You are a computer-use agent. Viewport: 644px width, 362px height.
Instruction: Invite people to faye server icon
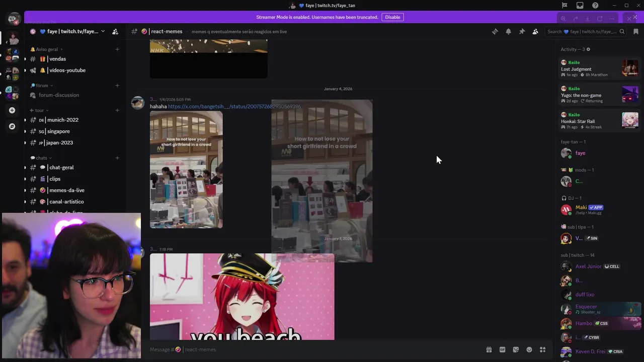click(115, 31)
